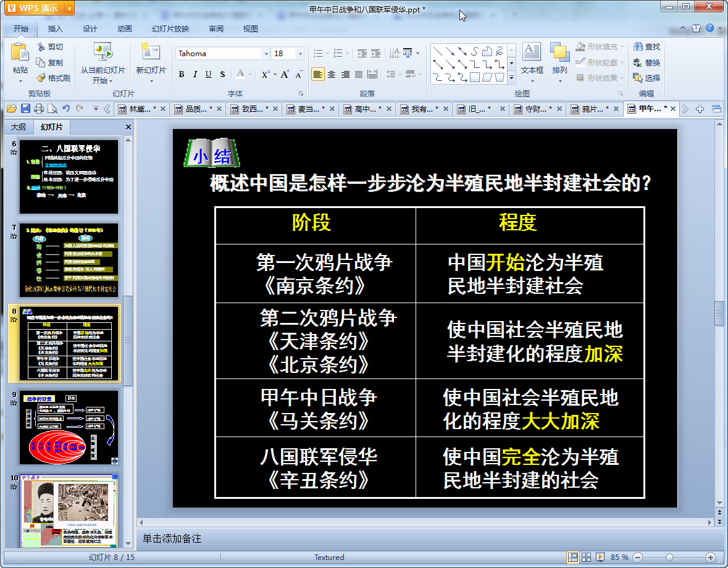Image resolution: width=728 pixels, height=568 pixels.
Task: Click the status bar slideshow play icon
Action: click(x=600, y=558)
